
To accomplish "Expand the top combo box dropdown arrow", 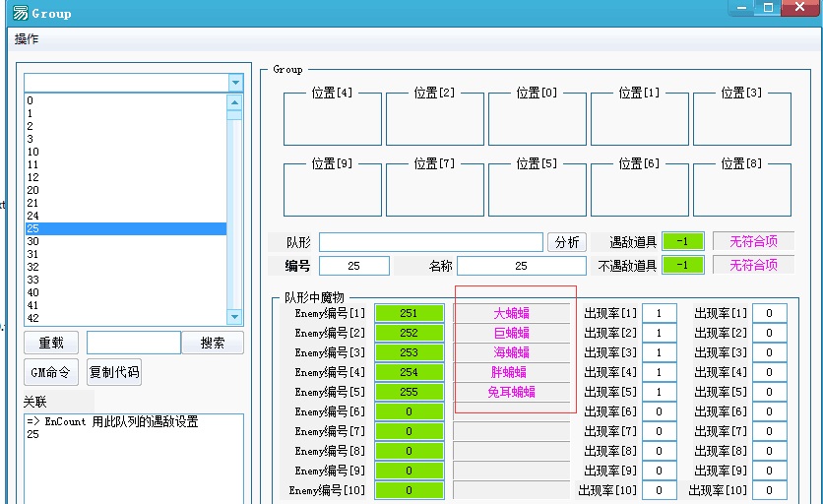I will click(x=235, y=83).
